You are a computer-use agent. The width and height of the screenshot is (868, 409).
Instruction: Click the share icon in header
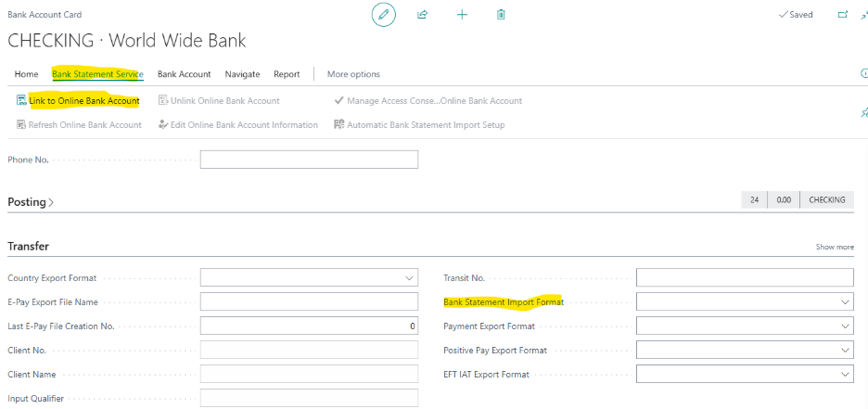click(423, 15)
